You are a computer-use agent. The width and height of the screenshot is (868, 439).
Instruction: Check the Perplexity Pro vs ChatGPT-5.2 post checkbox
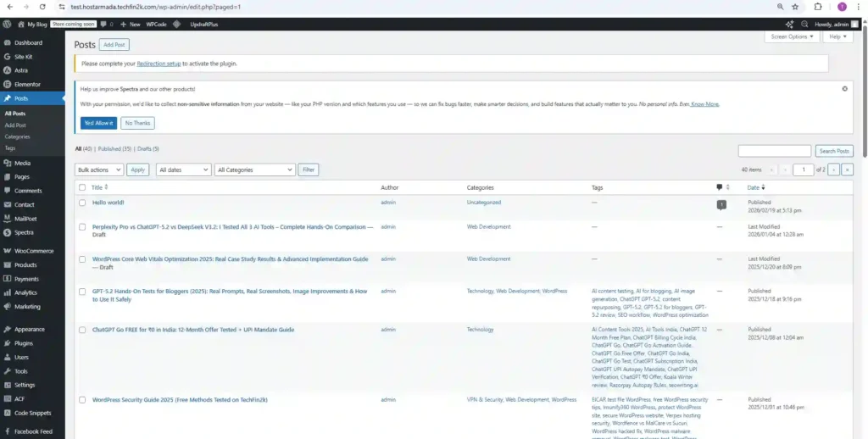pos(82,227)
